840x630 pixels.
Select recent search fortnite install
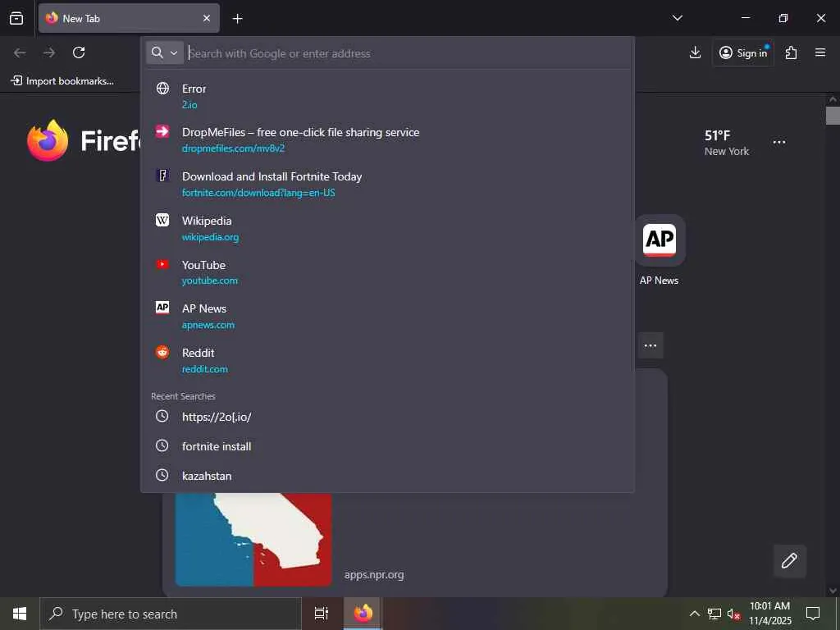387,446
